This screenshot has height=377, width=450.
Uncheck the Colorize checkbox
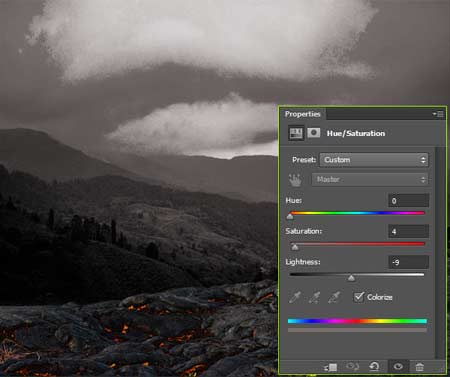point(359,297)
